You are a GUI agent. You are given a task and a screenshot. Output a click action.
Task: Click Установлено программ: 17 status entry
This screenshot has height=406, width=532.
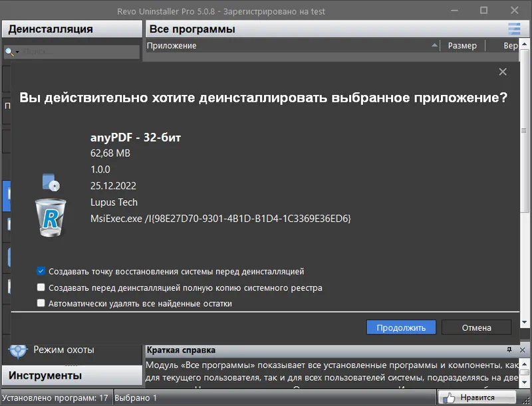(x=55, y=397)
